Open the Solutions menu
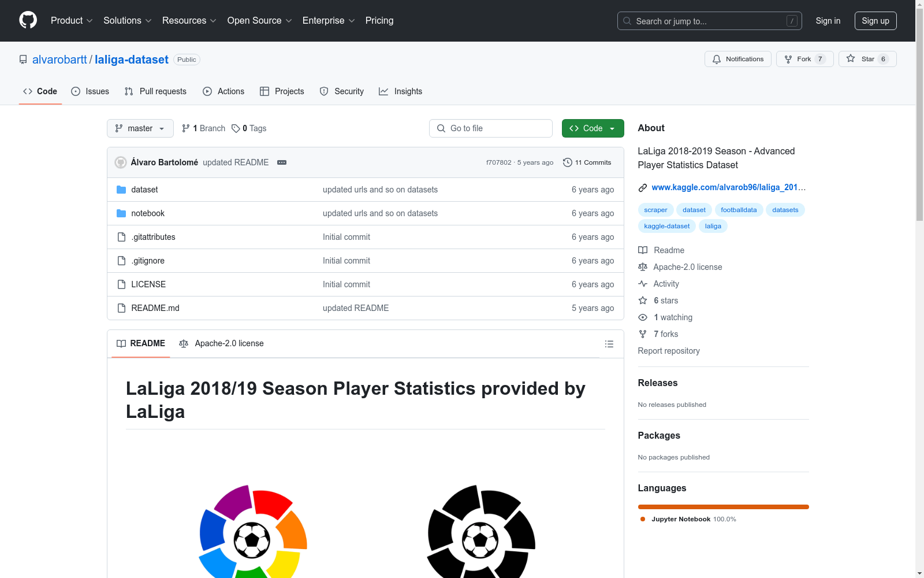The image size is (924, 578). (x=128, y=21)
